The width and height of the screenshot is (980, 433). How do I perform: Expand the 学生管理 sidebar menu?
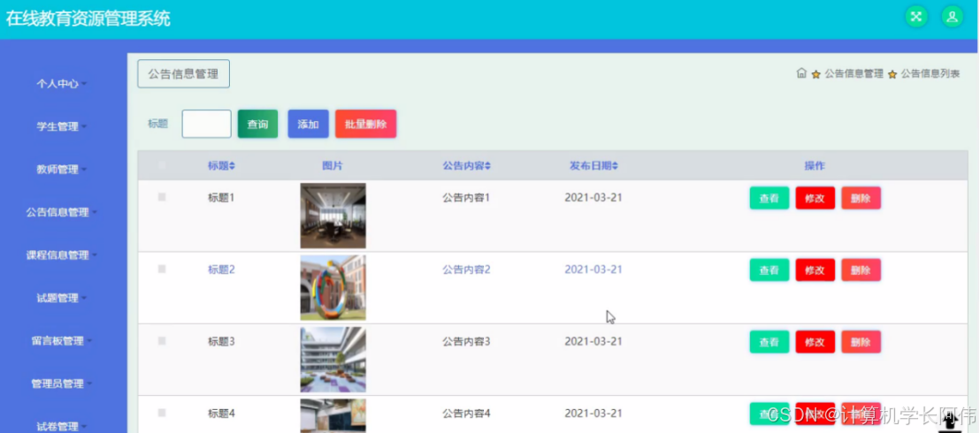61,127
